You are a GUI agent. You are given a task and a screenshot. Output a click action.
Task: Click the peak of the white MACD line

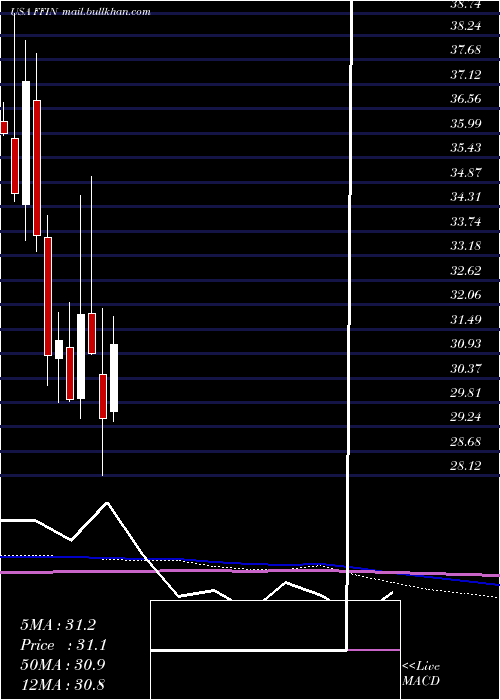coord(107,503)
